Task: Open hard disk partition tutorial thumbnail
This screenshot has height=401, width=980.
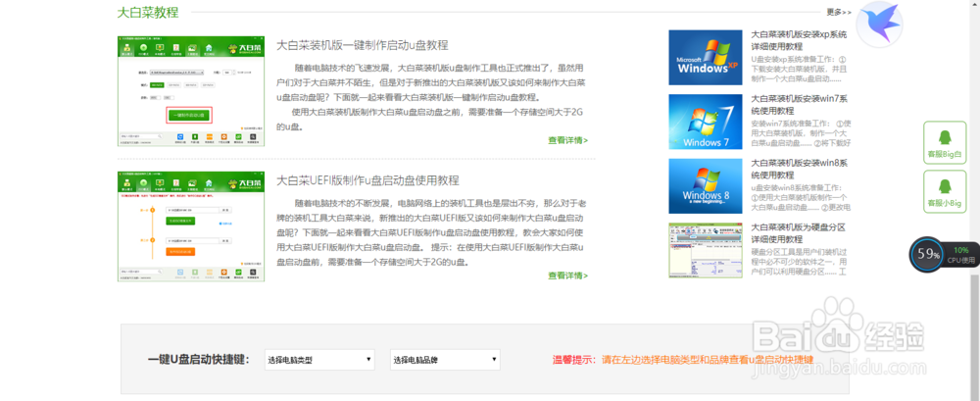Action: click(x=706, y=250)
